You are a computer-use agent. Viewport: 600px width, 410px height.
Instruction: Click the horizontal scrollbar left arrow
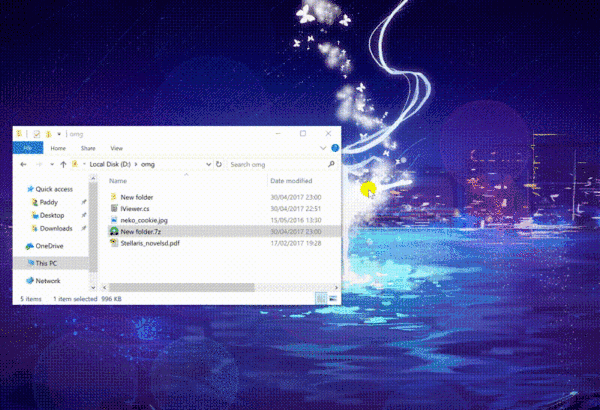click(x=104, y=287)
